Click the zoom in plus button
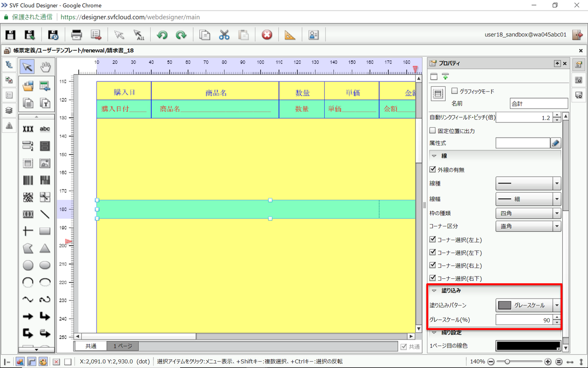This screenshot has height=368, width=588. click(548, 362)
